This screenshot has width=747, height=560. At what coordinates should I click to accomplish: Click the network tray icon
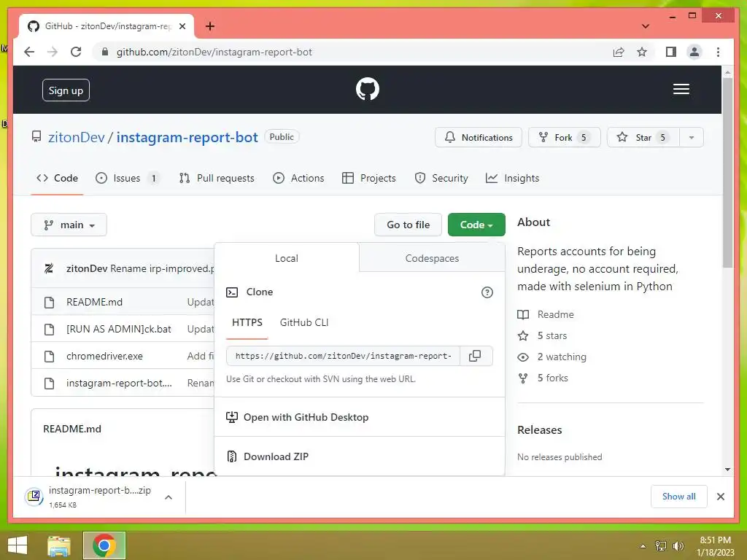(661, 546)
